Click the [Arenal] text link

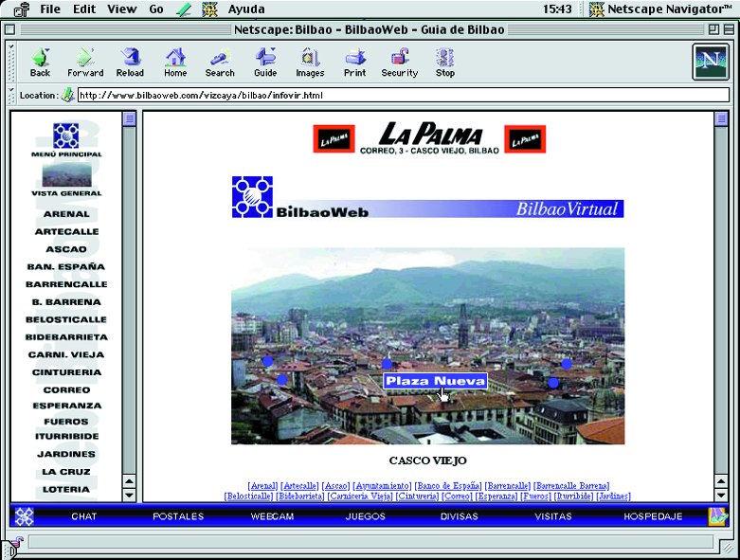[x=262, y=485]
